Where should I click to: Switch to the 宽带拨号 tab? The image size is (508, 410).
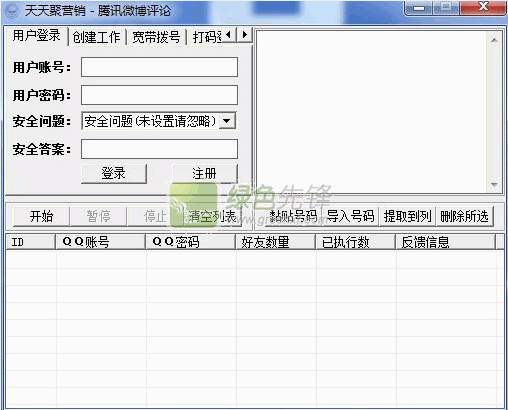click(156, 37)
